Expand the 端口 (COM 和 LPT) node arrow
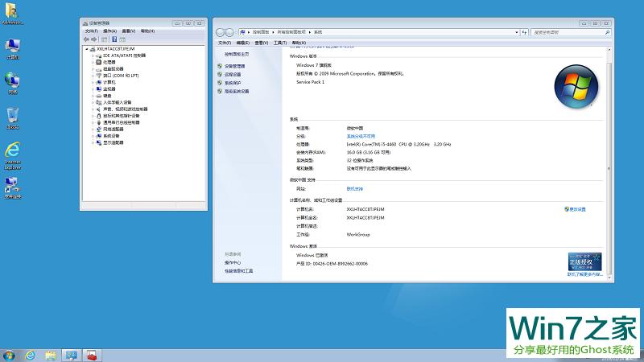 pos(93,76)
